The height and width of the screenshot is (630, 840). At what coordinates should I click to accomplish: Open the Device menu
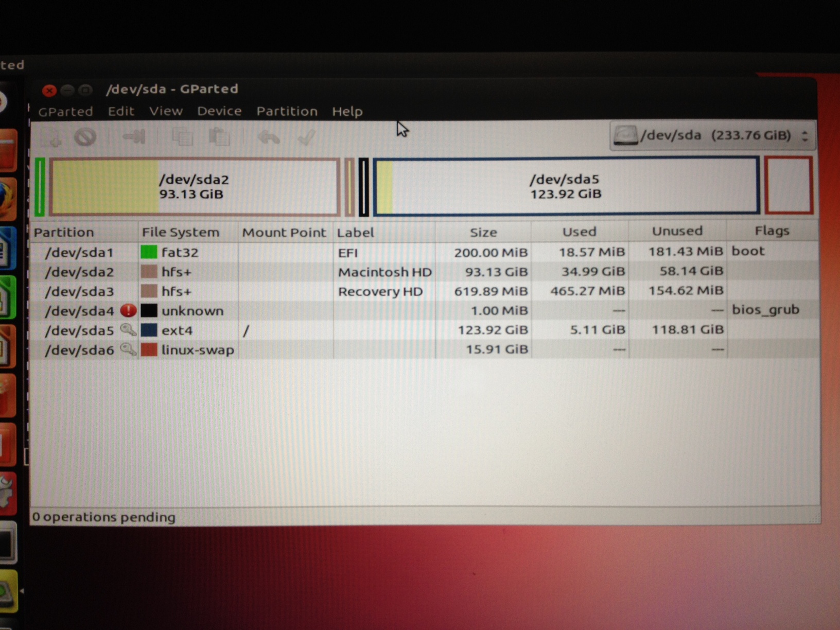[x=219, y=111]
